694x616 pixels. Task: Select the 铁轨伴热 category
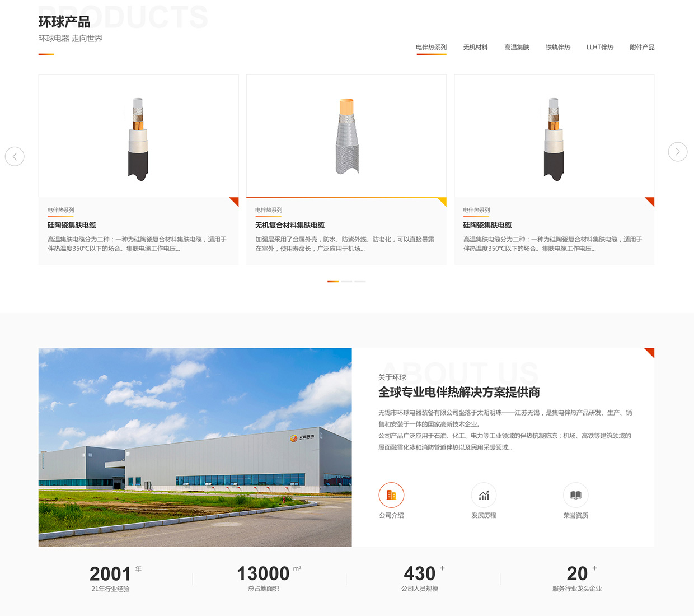tap(557, 48)
